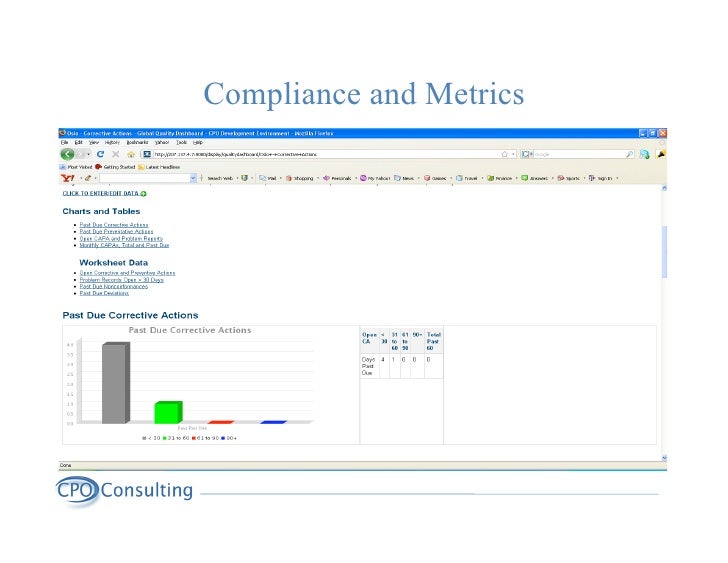This screenshot has height=563, width=728.
Task: Click the 'Total Past 60' table header
Action: (x=434, y=341)
